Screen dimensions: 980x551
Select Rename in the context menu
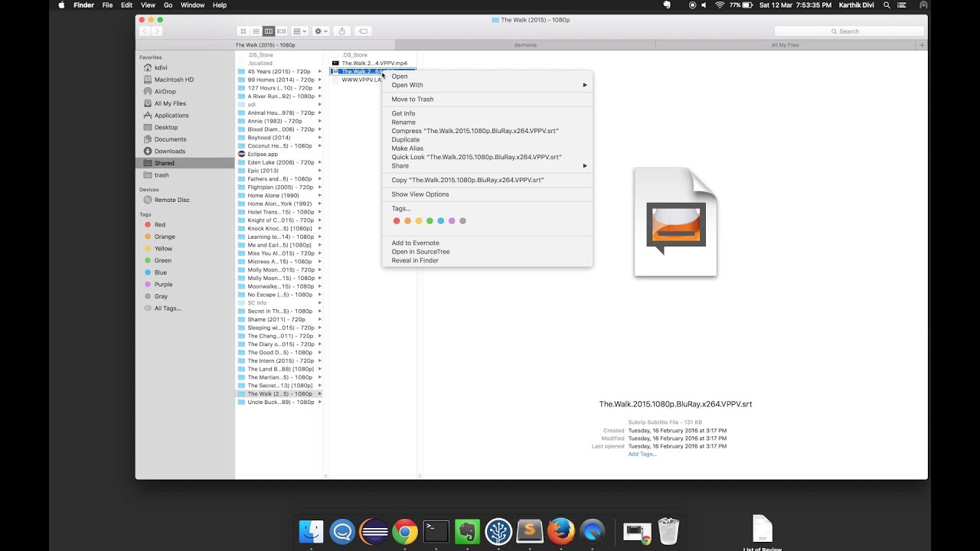click(x=487, y=122)
